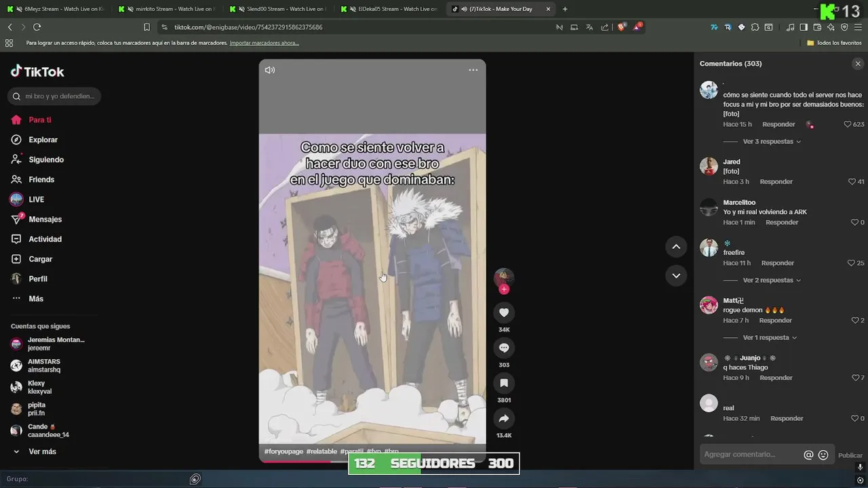Reload the page

[37, 27]
